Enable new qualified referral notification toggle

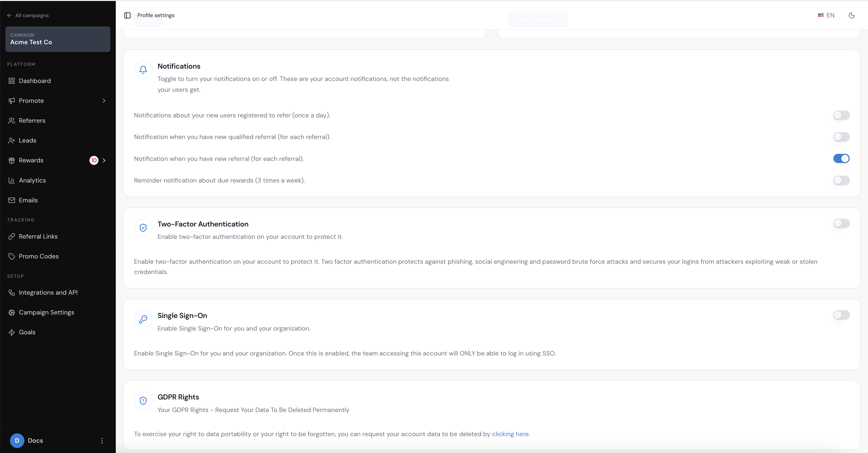pyautogui.click(x=841, y=137)
